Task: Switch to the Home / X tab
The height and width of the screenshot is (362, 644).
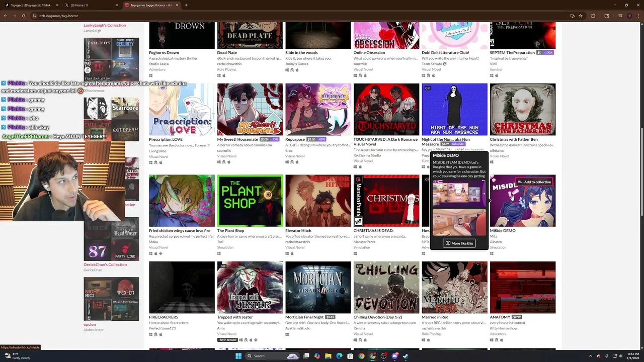Action: point(91,5)
